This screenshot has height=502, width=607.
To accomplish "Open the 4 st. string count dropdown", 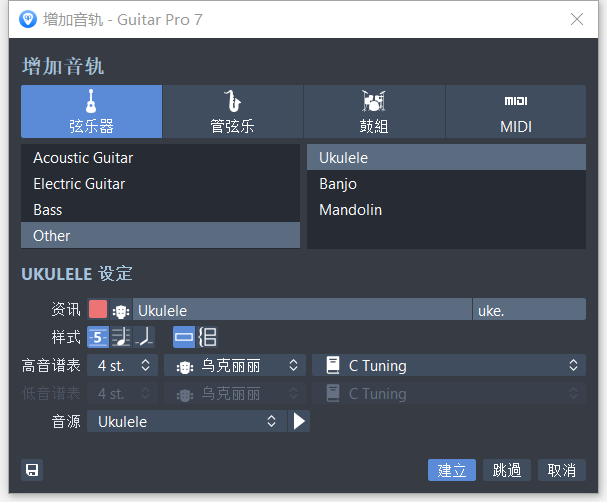I will [x=122, y=365].
